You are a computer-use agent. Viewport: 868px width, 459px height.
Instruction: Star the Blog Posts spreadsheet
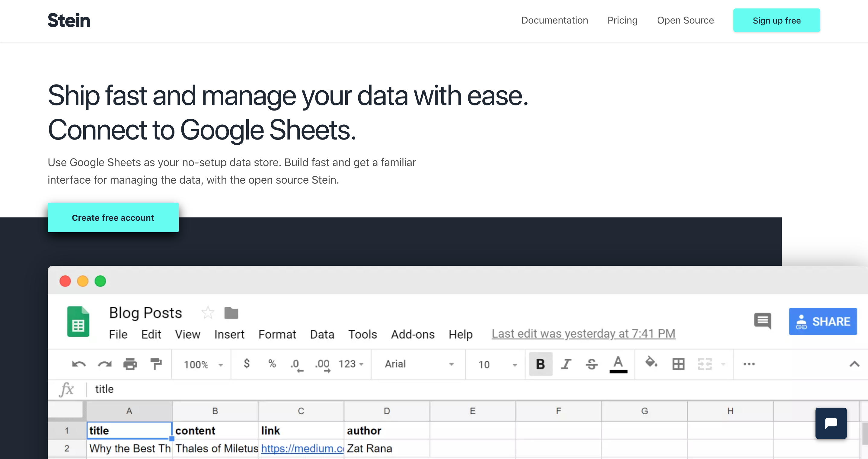[208, 313]
